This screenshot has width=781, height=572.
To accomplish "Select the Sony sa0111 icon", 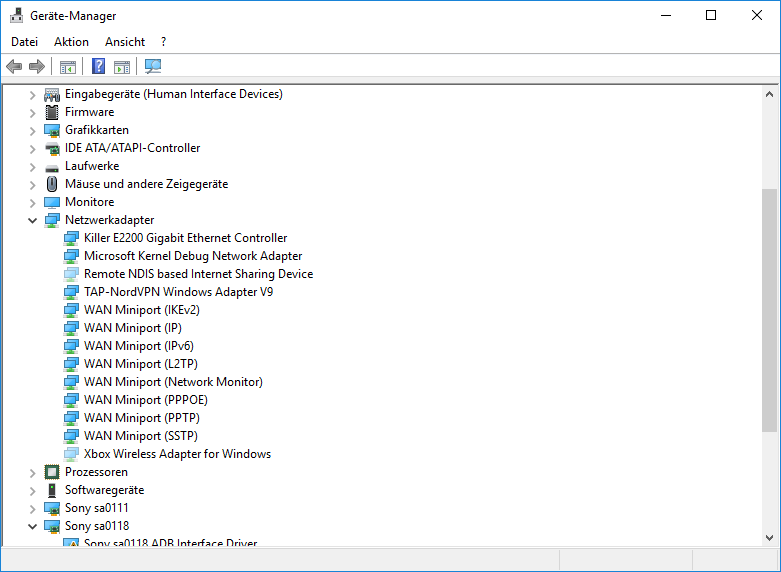I will coord(52,508).
